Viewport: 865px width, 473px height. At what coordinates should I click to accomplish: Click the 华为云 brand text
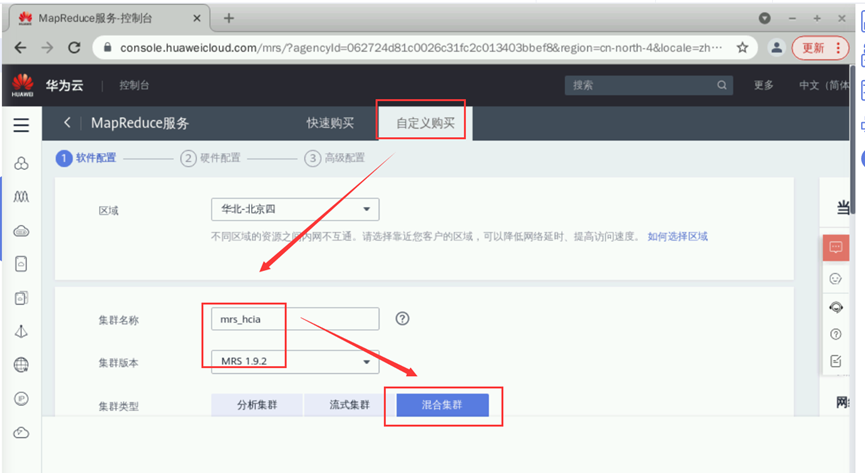(x=65, y=85)
